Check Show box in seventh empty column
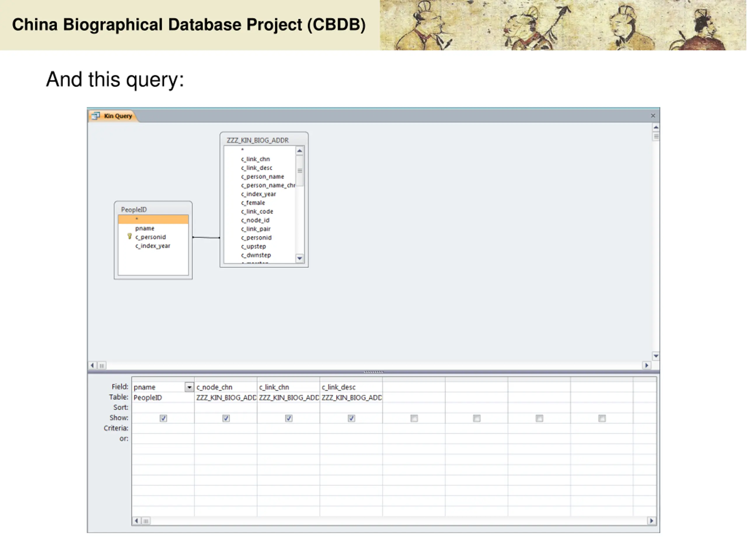This screenshot has width=747, height=560. click(x=539, y=418)
